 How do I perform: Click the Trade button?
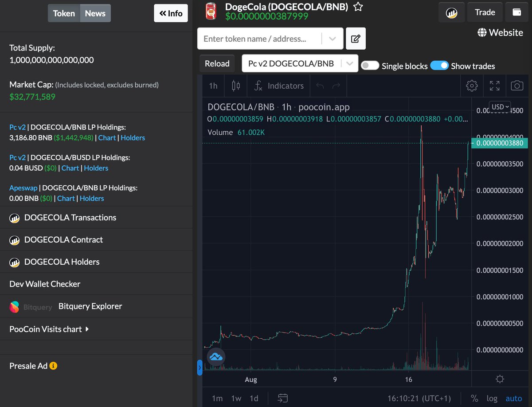(485, 12)
